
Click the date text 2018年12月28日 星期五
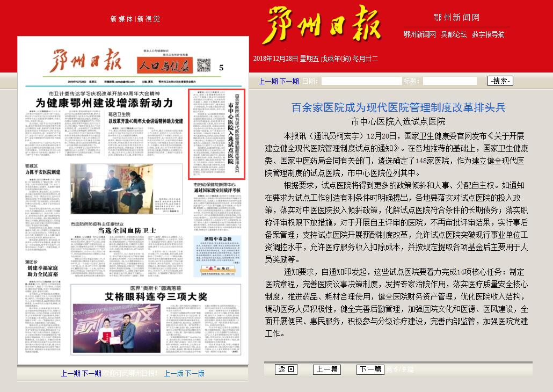point(286,59)
